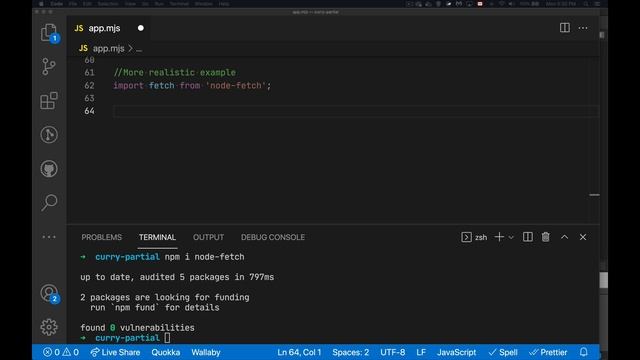
Task: Switch to the OUTPUT panel tab
Action: click(208, 237)
